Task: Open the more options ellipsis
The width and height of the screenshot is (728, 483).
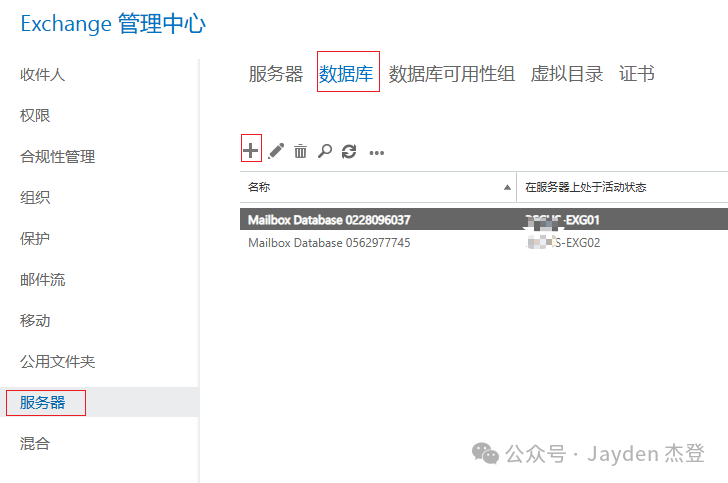Action: coord(377,152)
